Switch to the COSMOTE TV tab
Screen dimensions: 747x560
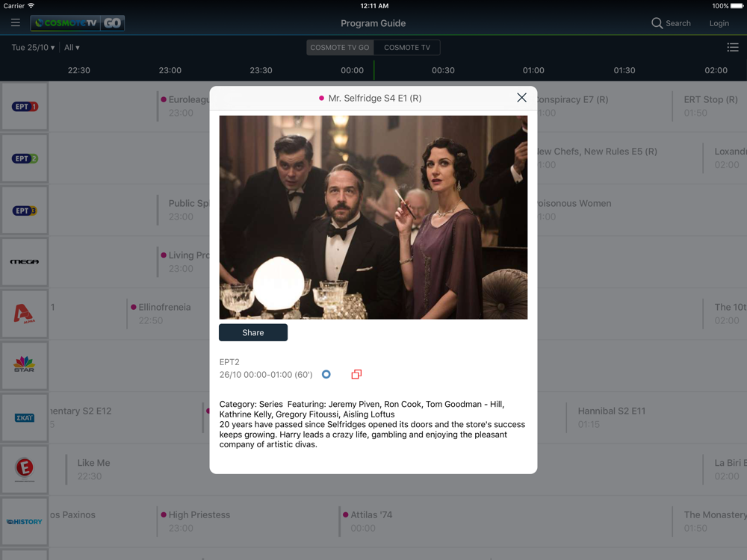[x=407, y=48]
